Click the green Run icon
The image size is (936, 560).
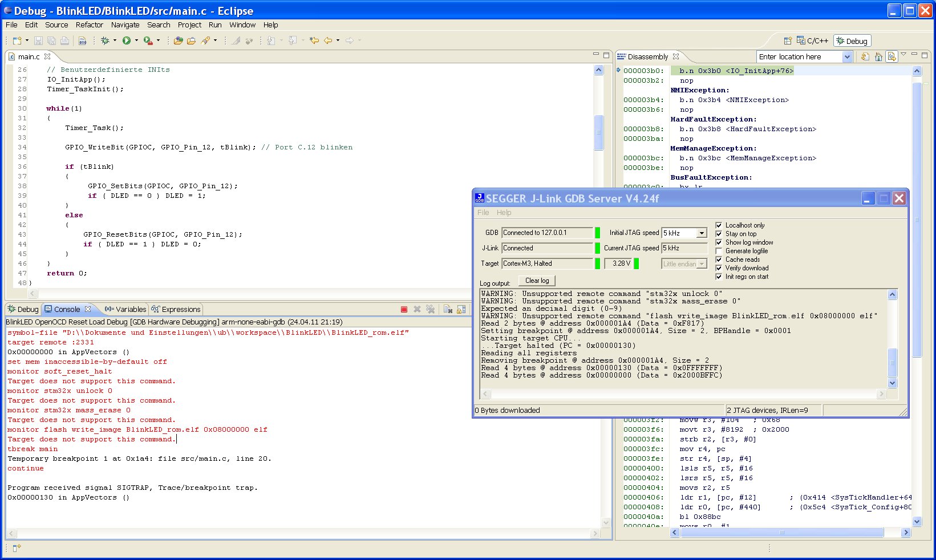127,40
